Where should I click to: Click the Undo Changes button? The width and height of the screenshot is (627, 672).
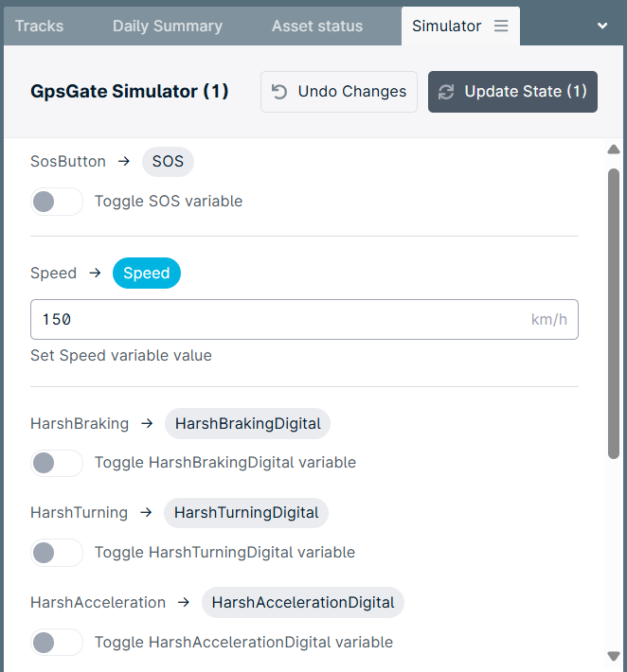click(x=339, y=92)
